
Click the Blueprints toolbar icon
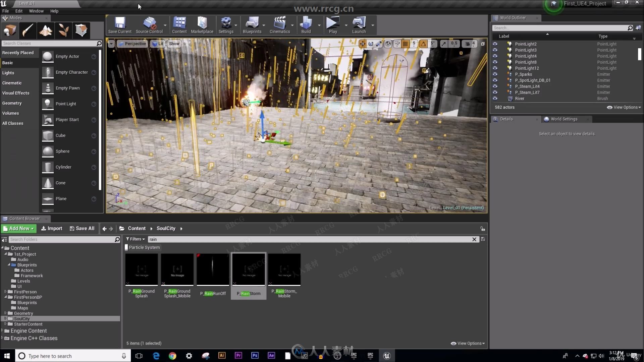(x=252, y=25)
